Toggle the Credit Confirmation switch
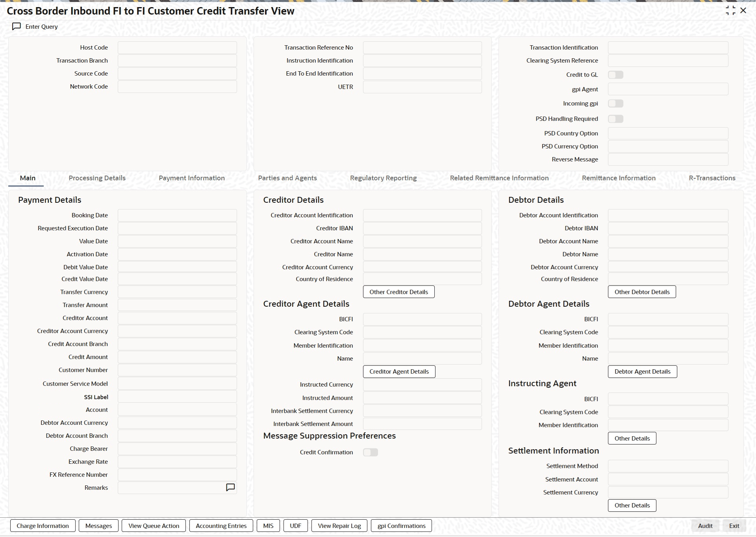The width and height of the screenshot is (756, 537). coord(370,452)
